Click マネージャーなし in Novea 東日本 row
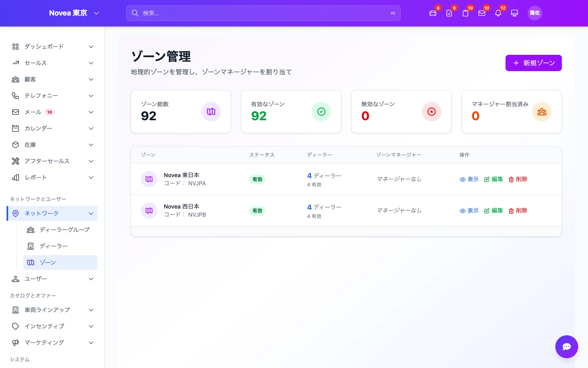The width and height of the screenshot is (588, 368). 399,179
